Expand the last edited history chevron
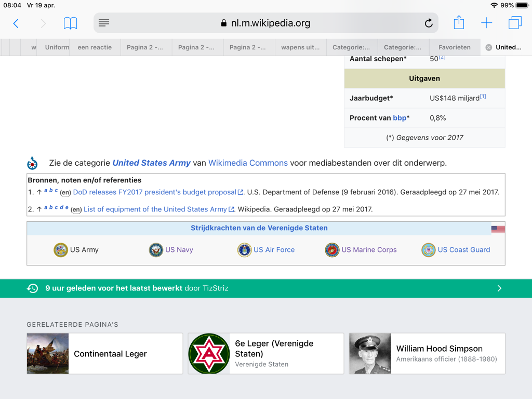The image size is (532, 399). (499, 288)
